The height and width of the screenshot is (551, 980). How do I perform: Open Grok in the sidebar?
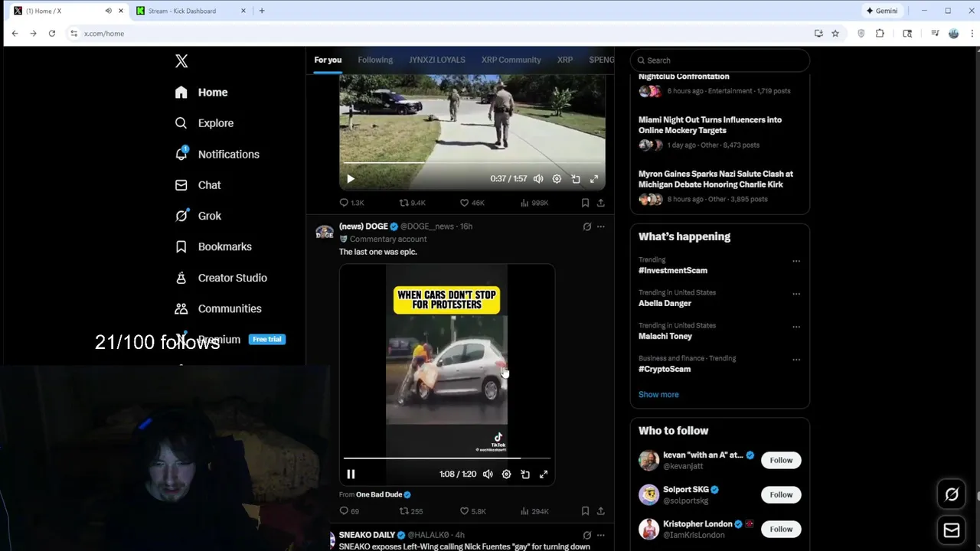pos(198,216)
